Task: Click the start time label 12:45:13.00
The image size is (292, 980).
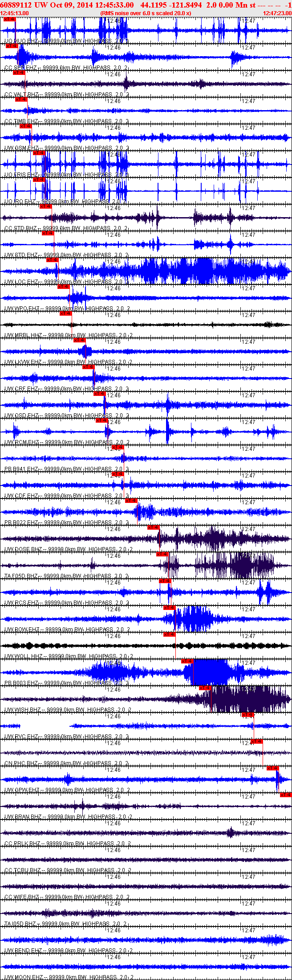Action: point(15,13)
